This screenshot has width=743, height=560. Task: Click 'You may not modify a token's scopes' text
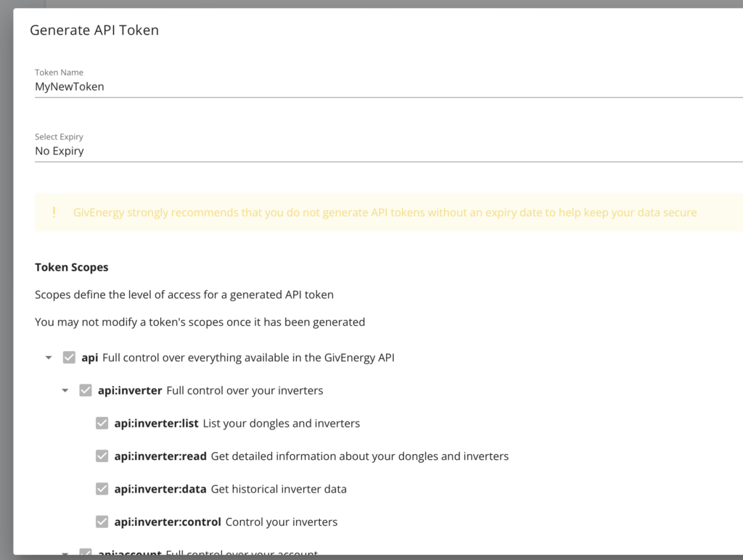pyautogui.click(x=200, y=322)
